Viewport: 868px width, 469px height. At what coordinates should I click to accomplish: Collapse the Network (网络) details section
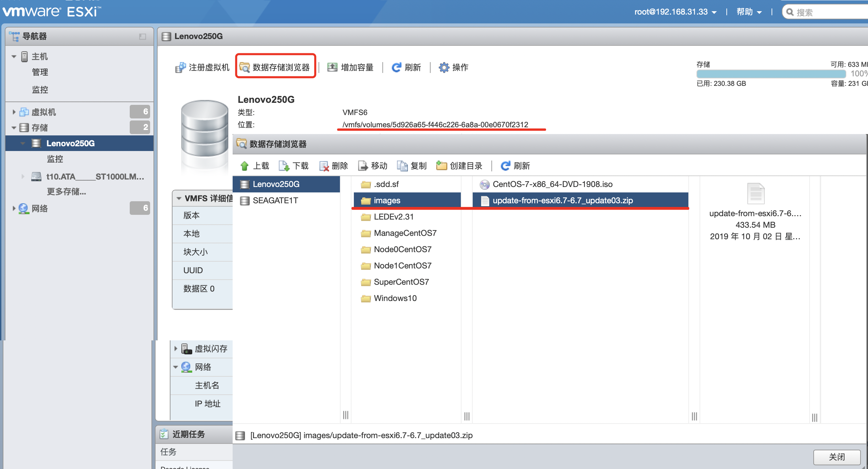(176, 367)
